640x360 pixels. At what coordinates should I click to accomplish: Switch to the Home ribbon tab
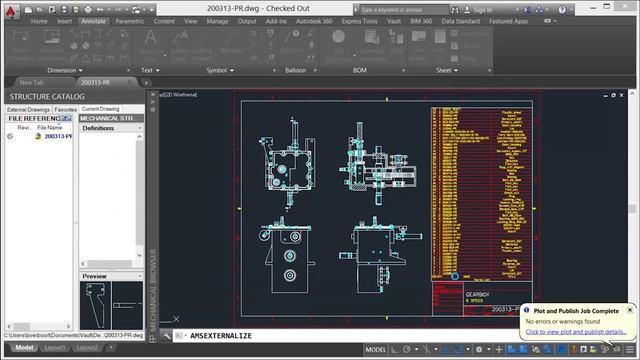click(x=39, y=21)
